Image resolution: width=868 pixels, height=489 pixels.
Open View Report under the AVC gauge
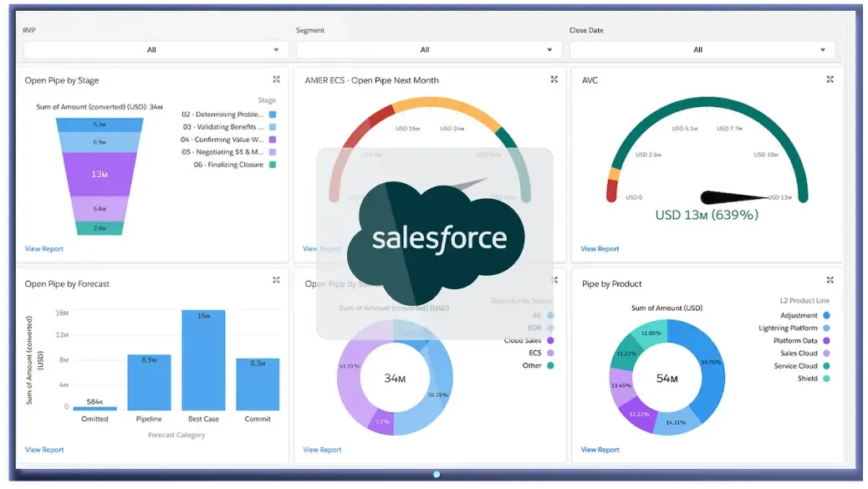pyautogui.click(x=600, y=249)
